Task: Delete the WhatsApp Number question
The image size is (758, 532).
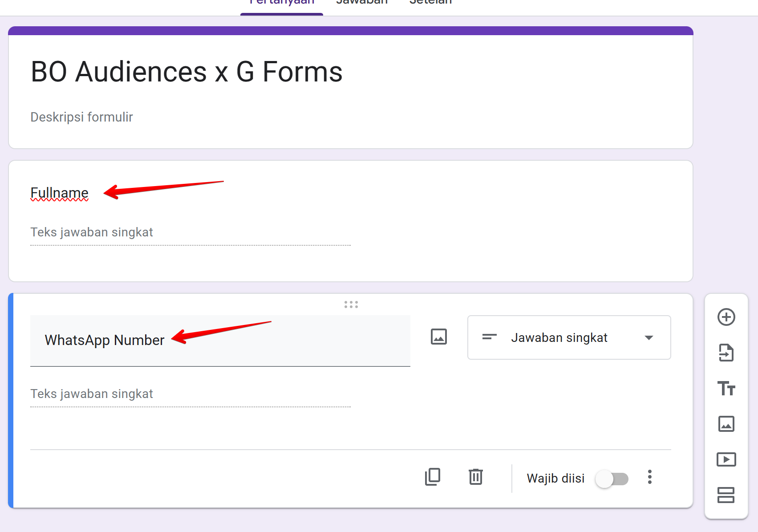Action: (x=475, y=477)
